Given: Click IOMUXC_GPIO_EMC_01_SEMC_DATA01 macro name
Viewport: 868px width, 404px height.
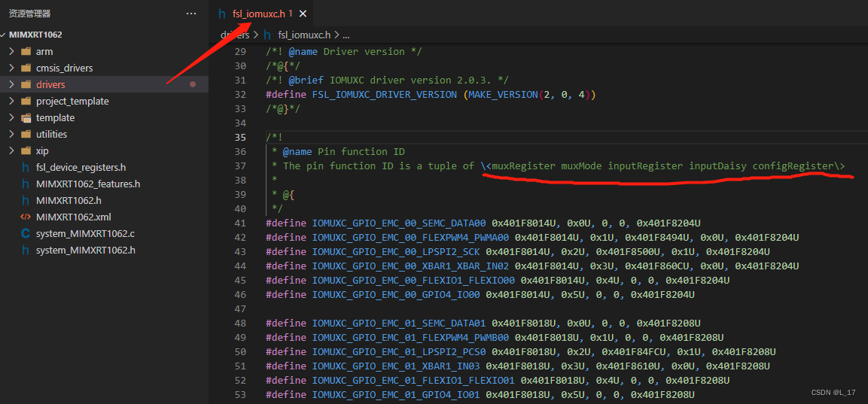Looking at the screenshot, I should [x=398, y=323].
